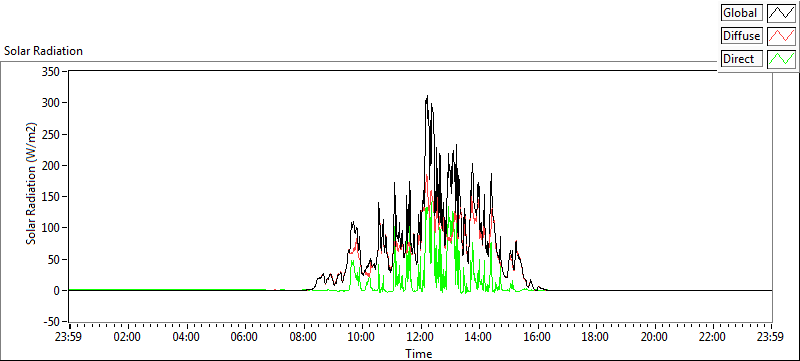Click the X-axis time 14:00
This screenshot has height=361, width=800.
[x=479, y=338]
